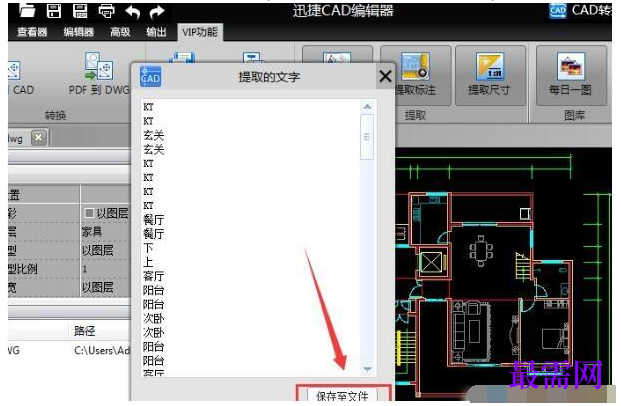Close the 提取的文字 dialog
The width and height of the screenshot is (621, 406).
(385, 76)
